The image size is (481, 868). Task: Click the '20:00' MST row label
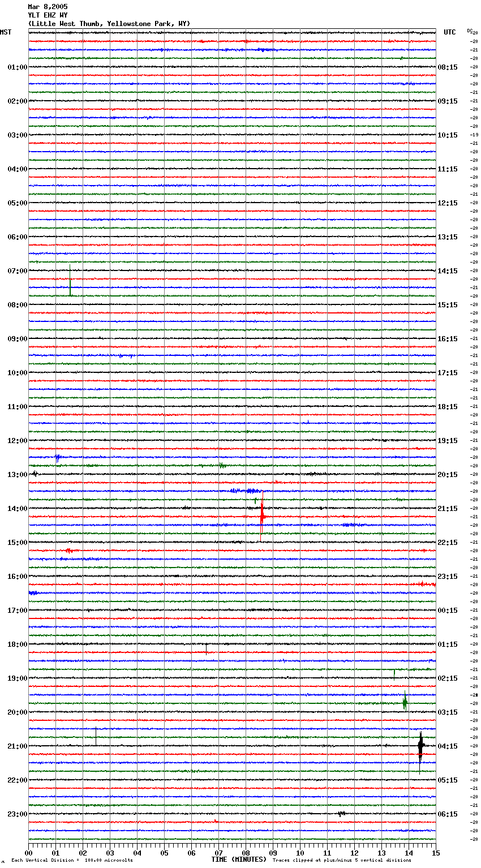click(x=18, y=712)
